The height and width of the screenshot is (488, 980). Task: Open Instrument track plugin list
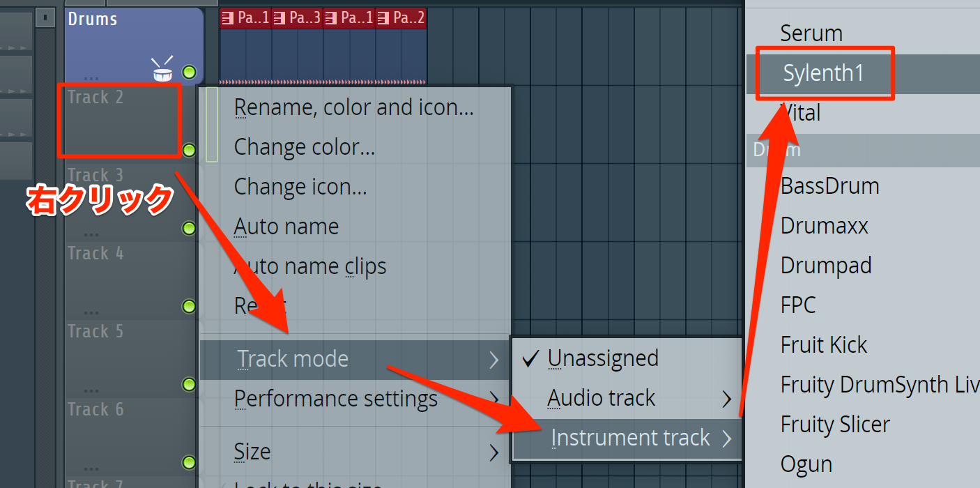627,438
